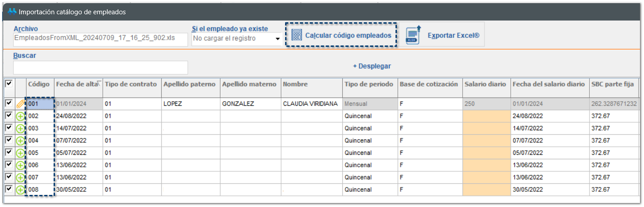The height and width of the screenshot is (207, 644).
Task: Toggle the select-all checkbox in table header
Action: [8, 84]
